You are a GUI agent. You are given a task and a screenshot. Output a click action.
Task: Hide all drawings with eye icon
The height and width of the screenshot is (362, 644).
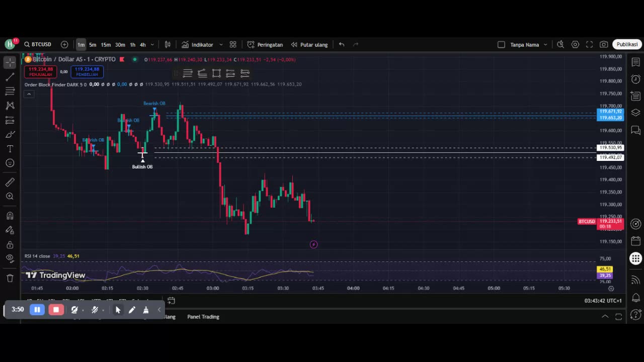[x=10, y=258]
